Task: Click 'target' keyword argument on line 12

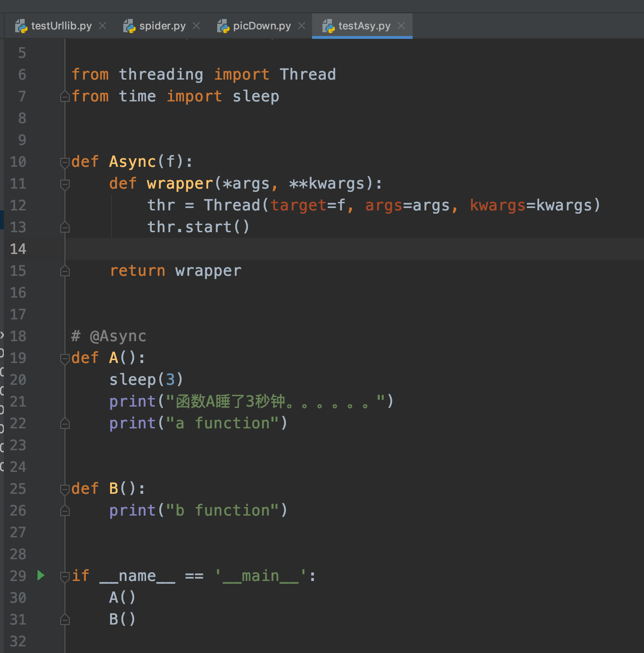Action: 299,205
